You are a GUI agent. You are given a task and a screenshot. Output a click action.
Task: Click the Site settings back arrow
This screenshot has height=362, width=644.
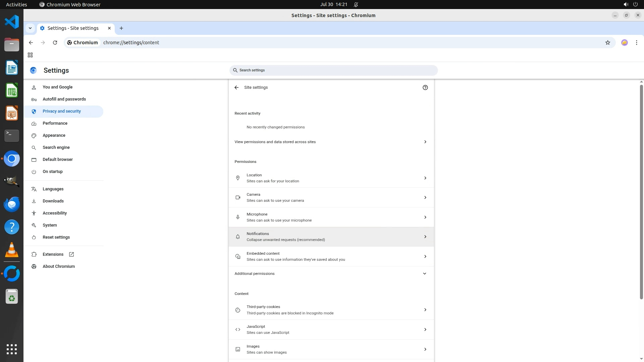point(236,87)
